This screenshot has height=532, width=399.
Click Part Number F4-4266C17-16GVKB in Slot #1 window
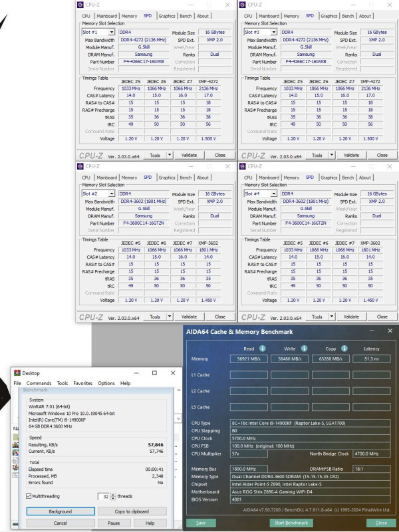[144, 62]
